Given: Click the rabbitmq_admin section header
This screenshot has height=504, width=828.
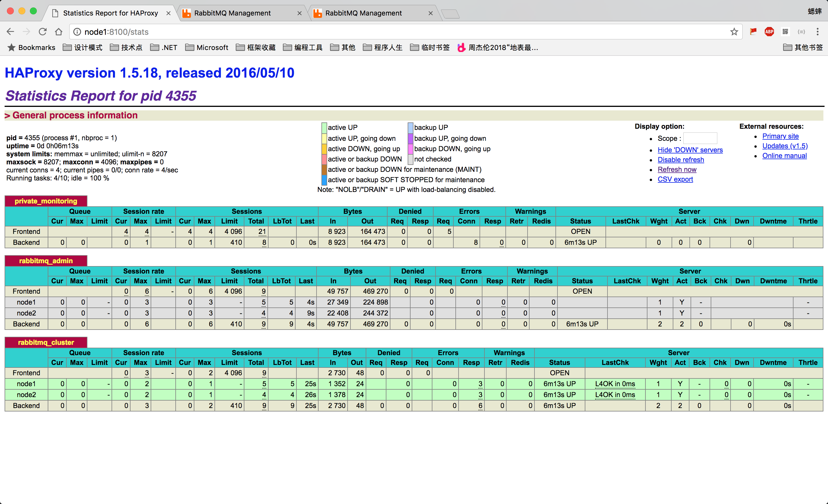Looking at the screenshot, I should click(46, 261).
